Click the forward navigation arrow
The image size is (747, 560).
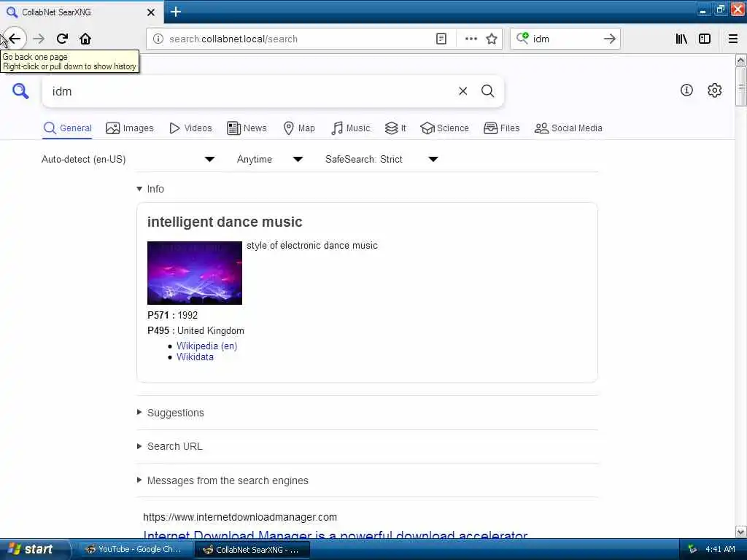pyautogui.click(x=39, y=39)
